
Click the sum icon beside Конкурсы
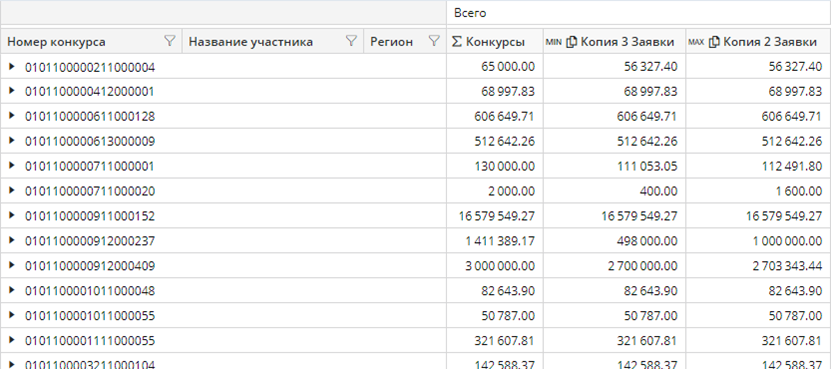pos(456,42)
